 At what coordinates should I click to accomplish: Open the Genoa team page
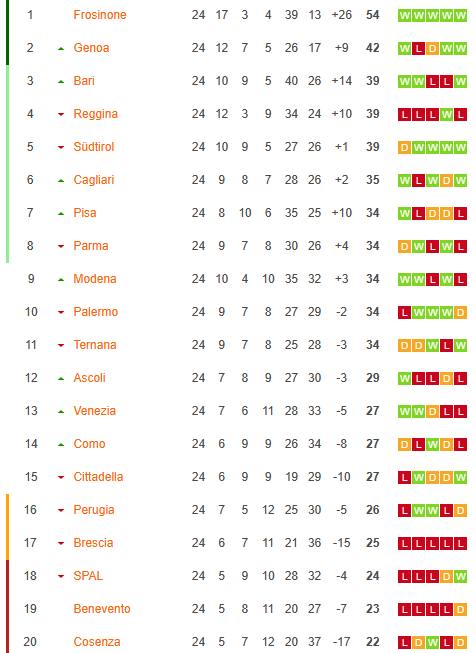coord(91,48)
